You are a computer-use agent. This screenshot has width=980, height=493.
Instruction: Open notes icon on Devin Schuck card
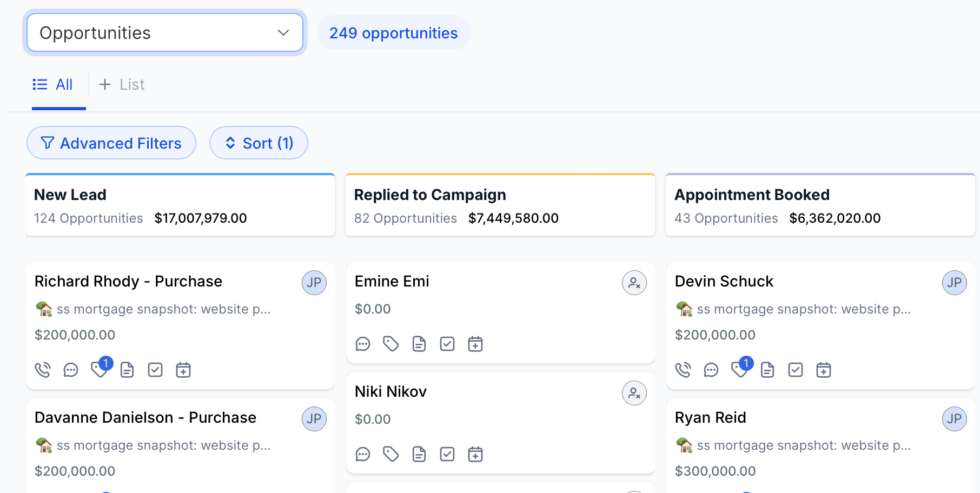(x=767, y=370)
